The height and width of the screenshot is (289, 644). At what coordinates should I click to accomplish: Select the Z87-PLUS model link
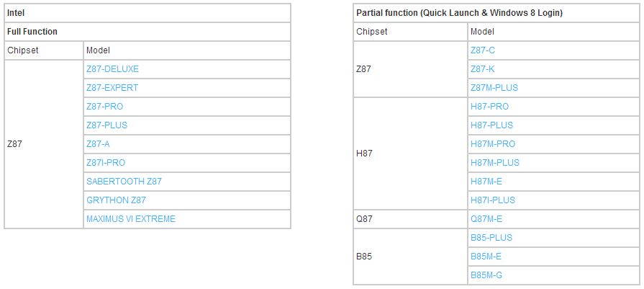coord(106,125)
